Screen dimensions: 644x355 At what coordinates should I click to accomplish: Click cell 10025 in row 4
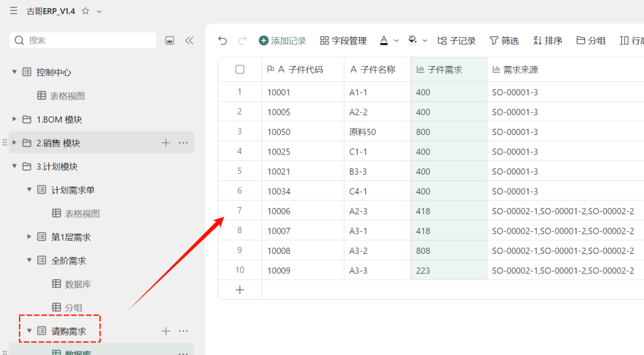click(x=303, y=151)
